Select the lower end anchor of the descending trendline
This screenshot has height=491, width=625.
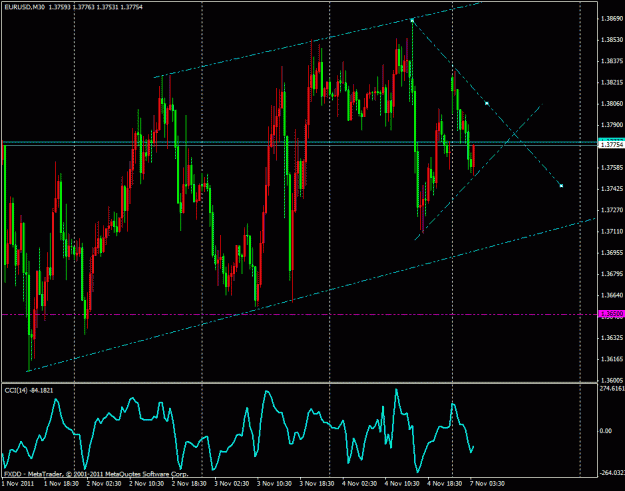(x=561, y=186)
